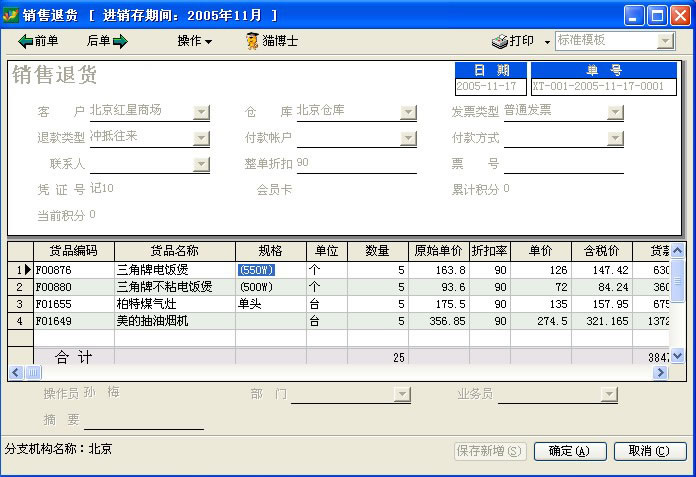The width and height of the screenshot is (696, 477).
Task: Click the 摘要 input field
Action: [143, 420]
